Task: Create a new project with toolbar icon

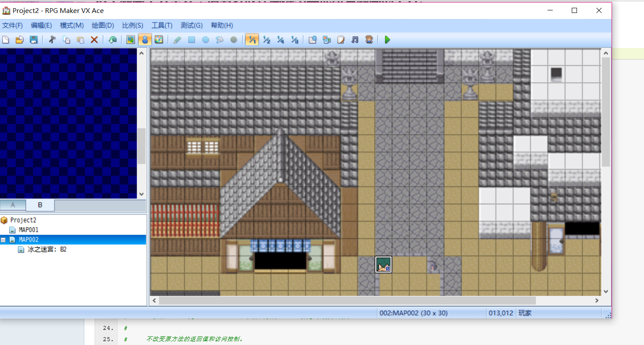Action: click(x=6, y=40)
